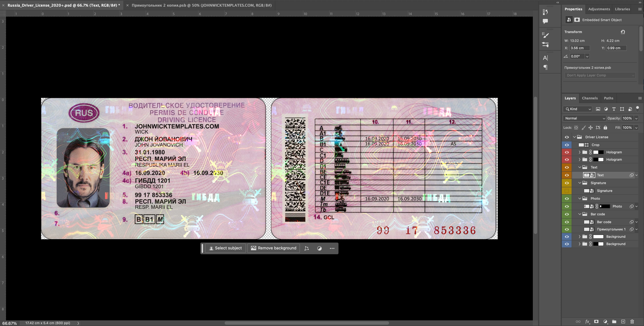Toggle lock transparent pixels
Image resolution: width=644 pixels, height=326 pixels.
coord(576,128)
